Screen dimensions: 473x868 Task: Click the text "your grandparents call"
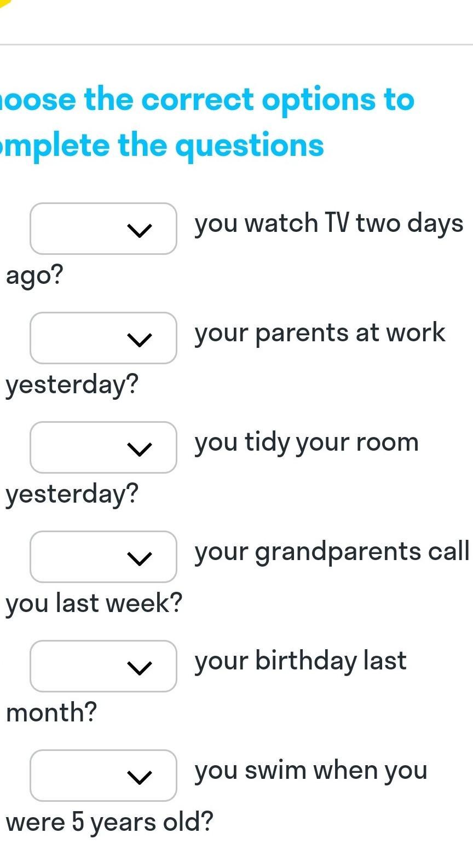point(332,552)
